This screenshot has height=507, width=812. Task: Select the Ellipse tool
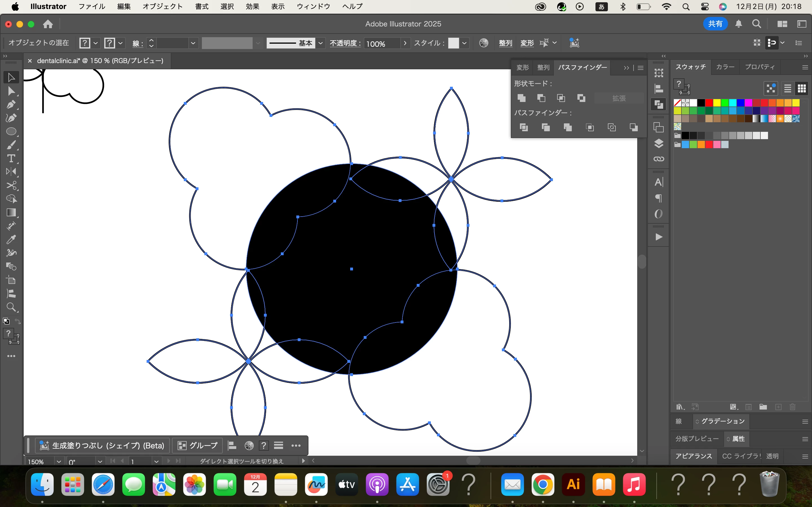point(11,132)
